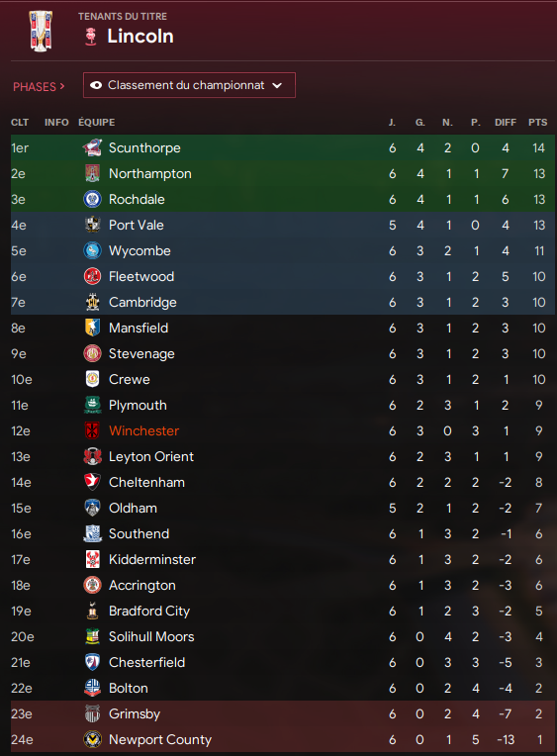The image size is (557, 756).
Task: Expand the PHASES menu
Action: click(x=39, y=87)
